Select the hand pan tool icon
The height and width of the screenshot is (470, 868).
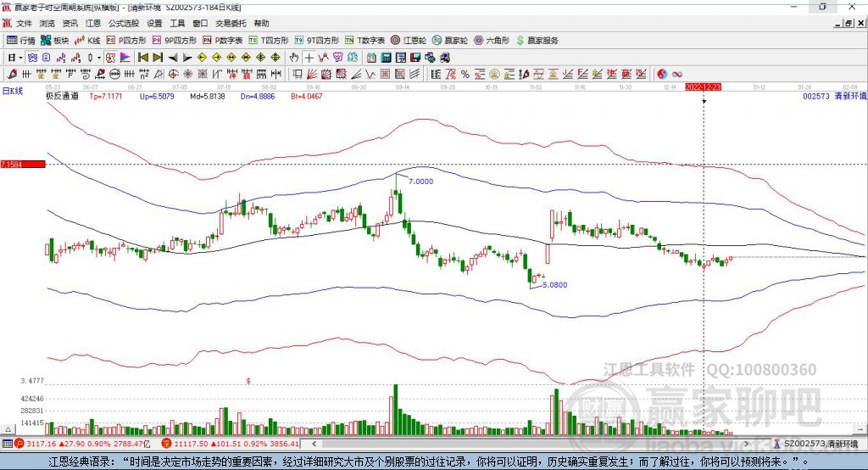tap(294, 58)
